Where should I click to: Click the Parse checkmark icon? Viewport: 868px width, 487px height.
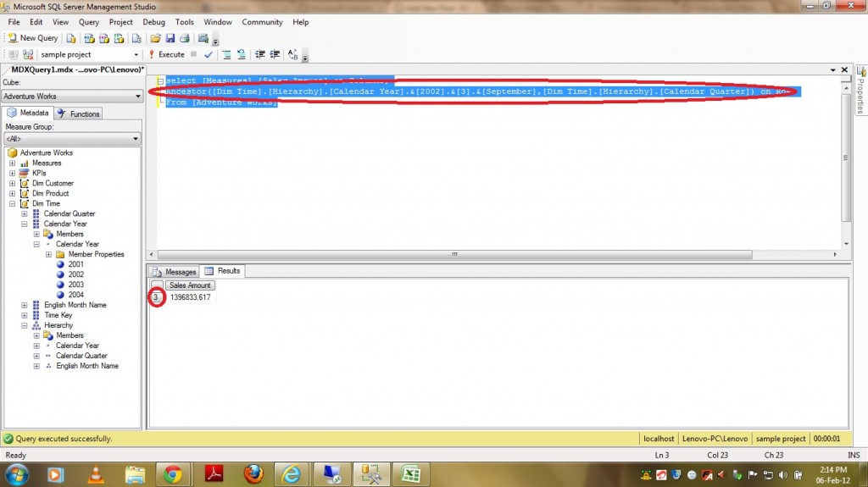click(x=209, y=54)
